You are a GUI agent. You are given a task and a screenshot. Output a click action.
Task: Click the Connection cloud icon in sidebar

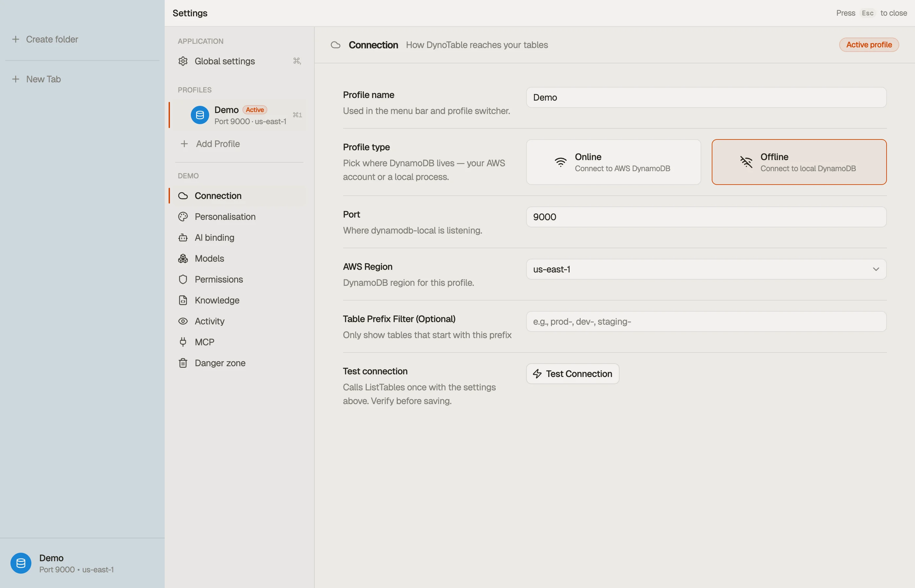pos(183,196)
